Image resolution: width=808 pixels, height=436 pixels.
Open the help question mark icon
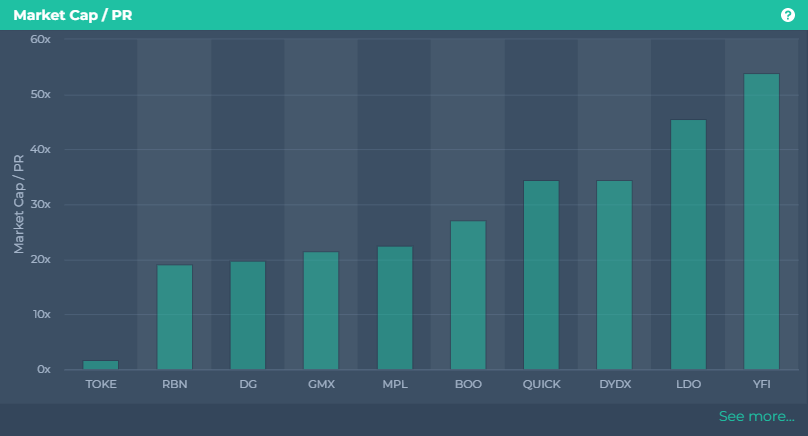click(x=787, y=15)
